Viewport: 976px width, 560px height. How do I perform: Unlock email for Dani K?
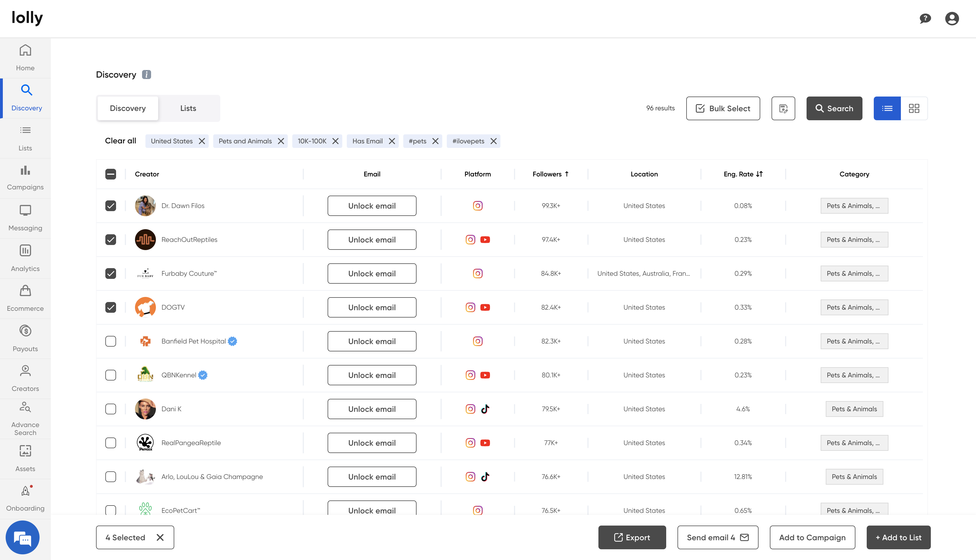pos(372,409)
